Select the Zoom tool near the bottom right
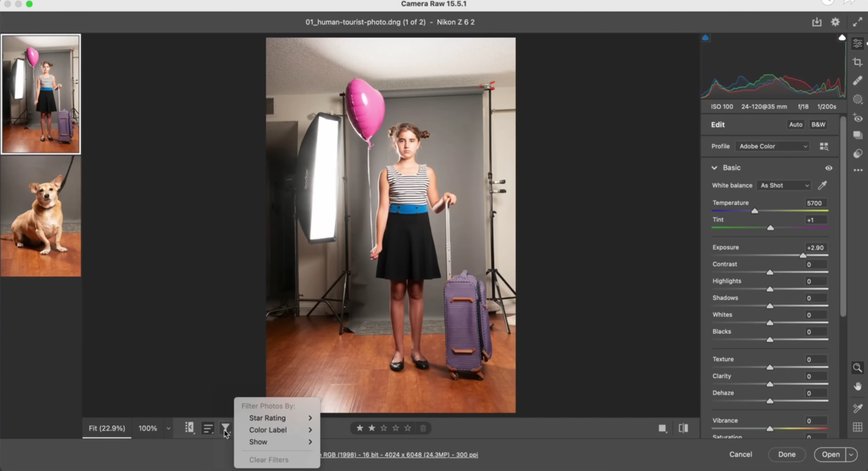The image size is (868, 471). 857,368
